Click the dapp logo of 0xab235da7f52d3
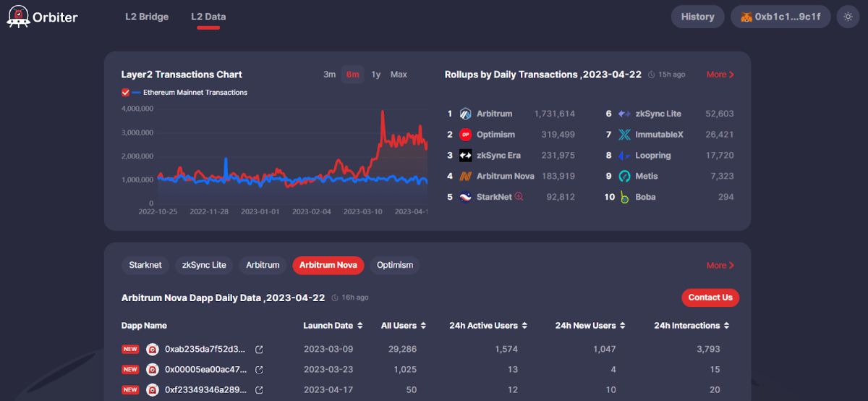Image resolution: width=868 pixels, height=401 pixels. pyautogui.click(x=153, y=349)
